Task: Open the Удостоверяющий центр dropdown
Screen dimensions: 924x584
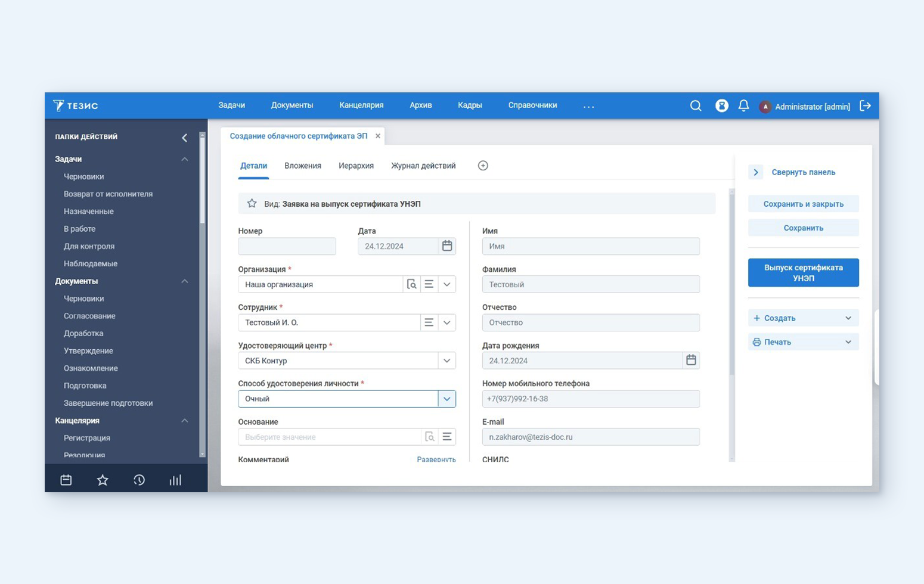Action: pyautogui.click(x=447, y=361)
